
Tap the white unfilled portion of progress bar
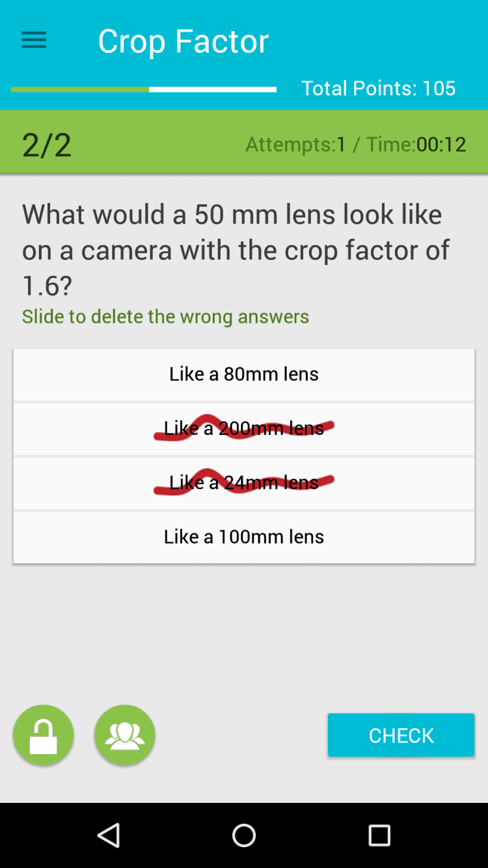pyautogui.click(x=213, y=89)
